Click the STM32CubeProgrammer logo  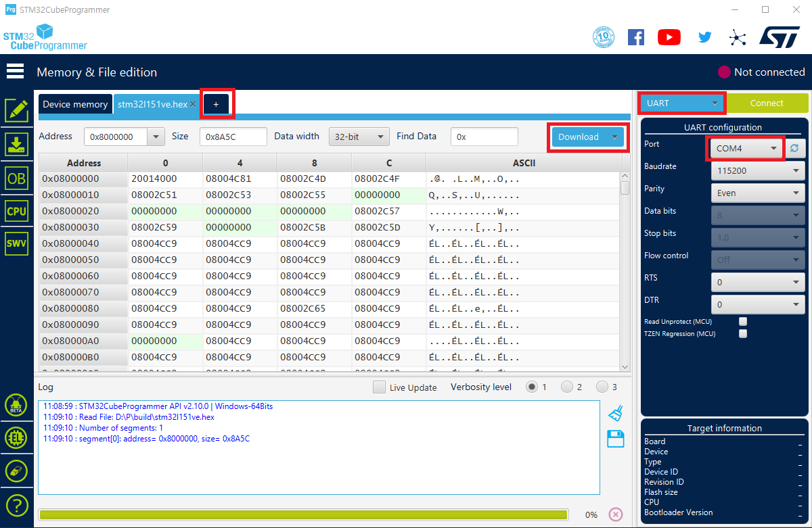[x=45, y=37]
